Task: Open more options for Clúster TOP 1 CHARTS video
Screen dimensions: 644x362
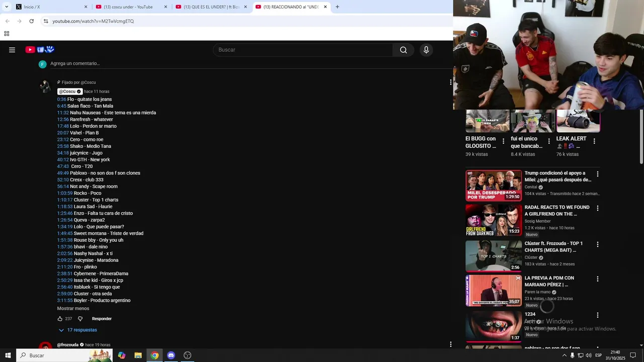Action: (598, 244)
